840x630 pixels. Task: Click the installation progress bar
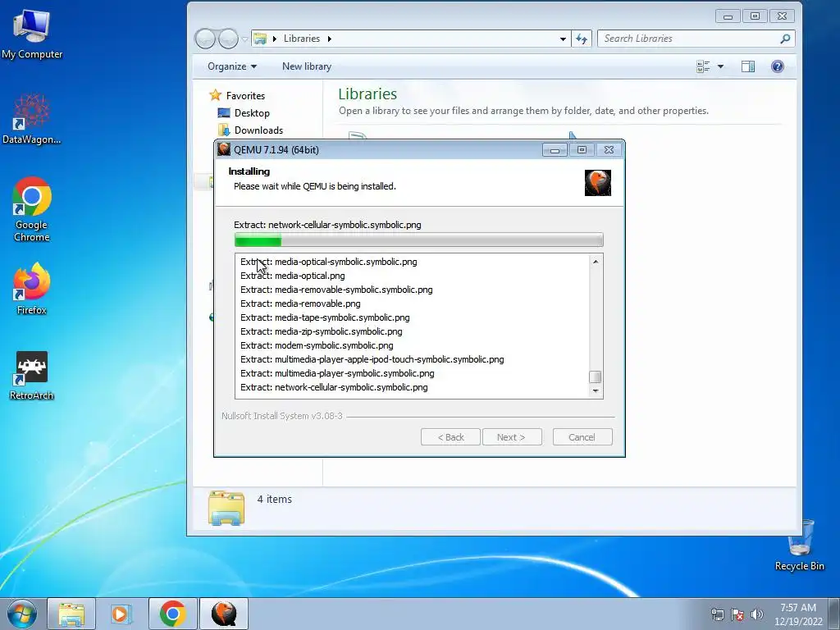click(x=419, y=240)
